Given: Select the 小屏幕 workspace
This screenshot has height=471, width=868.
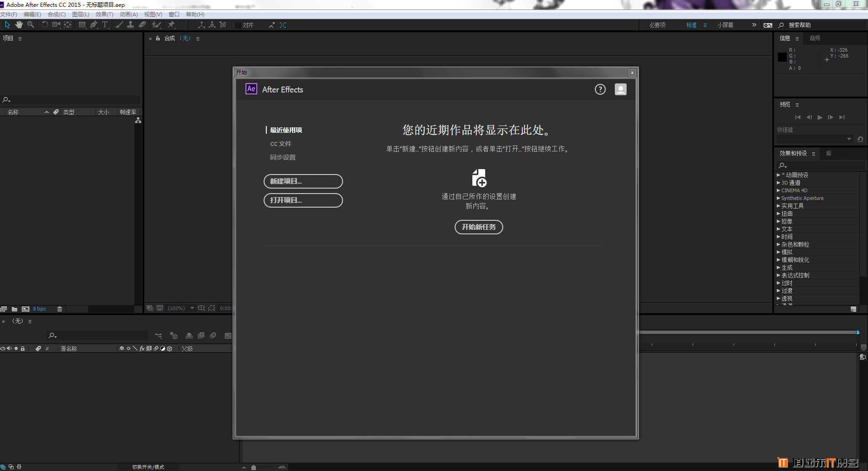Looking at the screenshot, I should pyautogui.click(x=726, y=25).
